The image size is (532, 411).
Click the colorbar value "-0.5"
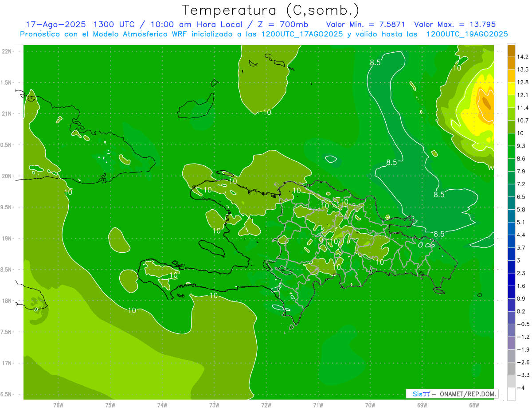(523, 324)
